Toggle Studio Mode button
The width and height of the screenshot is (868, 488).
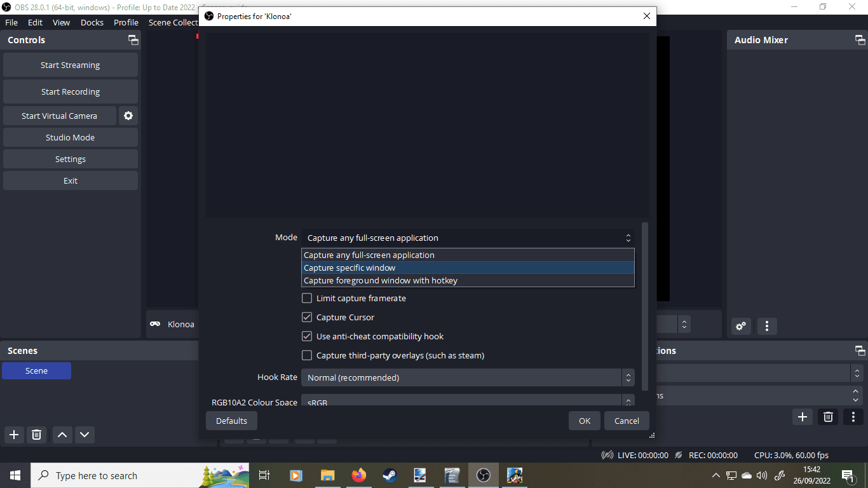click(x=71, y=137)
